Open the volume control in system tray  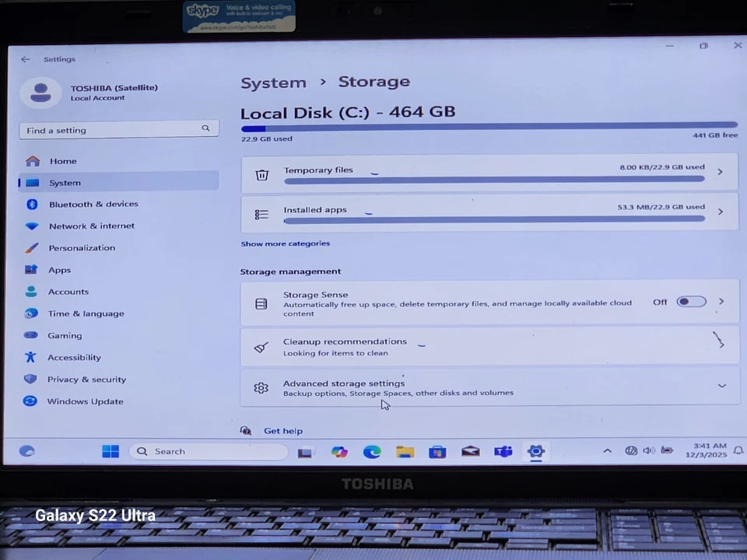coord(649,451)
